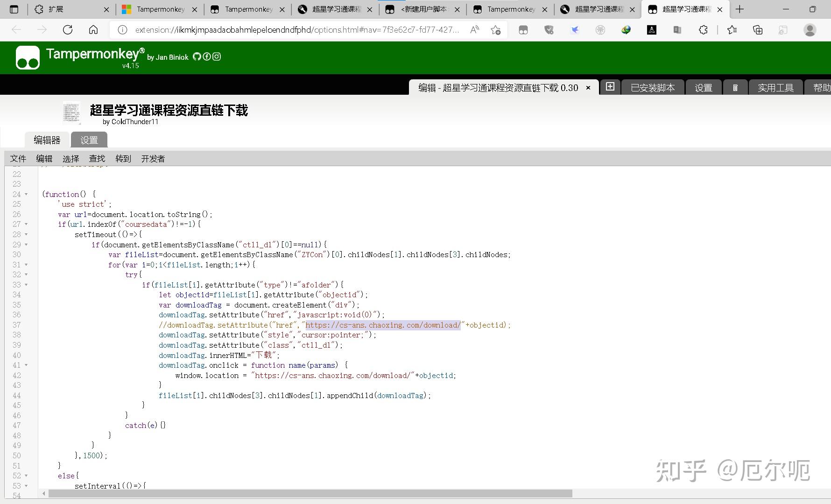Open the top-bar 设置 tab
Image resolution: width=831 pixels, height=504 pixels.
(x=703, y=88)
